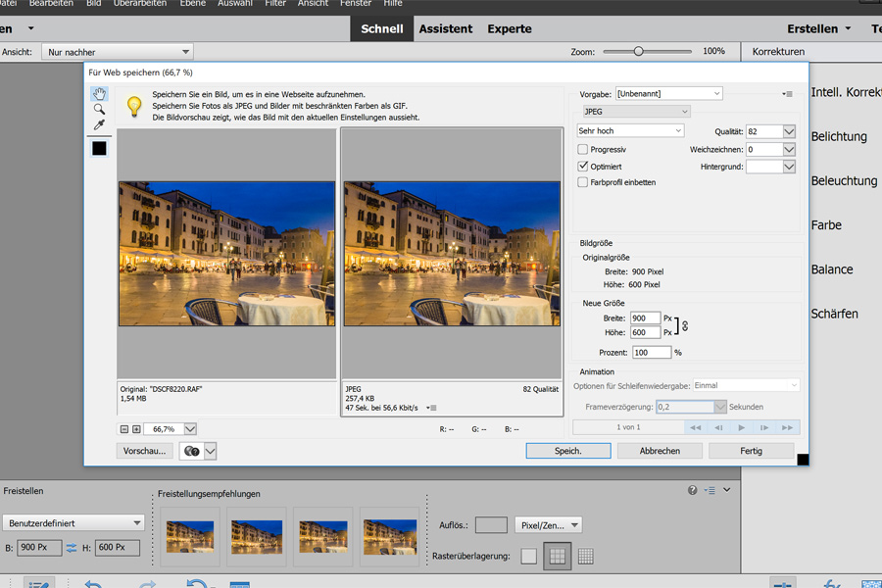Image resolution: width=882 pixels, height=588 pixels.
Task: Click the zoom in plus icon
Action: (x=136, y=429)
